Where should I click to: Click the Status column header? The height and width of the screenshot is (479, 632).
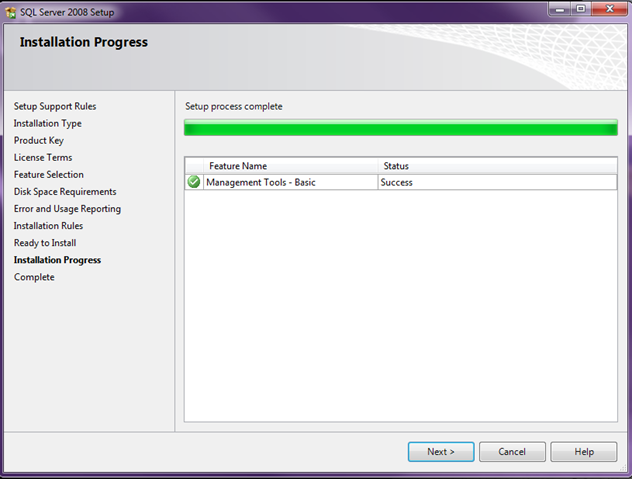pos(497,166)
